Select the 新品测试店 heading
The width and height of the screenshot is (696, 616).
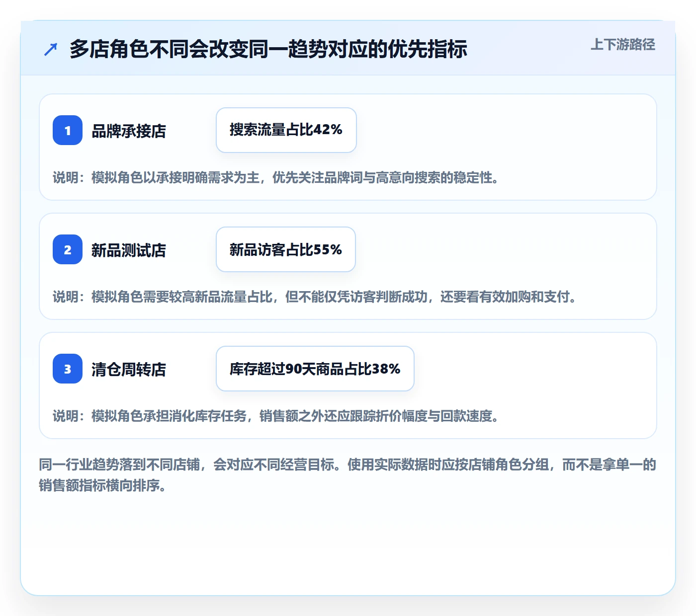coord(129,250)
